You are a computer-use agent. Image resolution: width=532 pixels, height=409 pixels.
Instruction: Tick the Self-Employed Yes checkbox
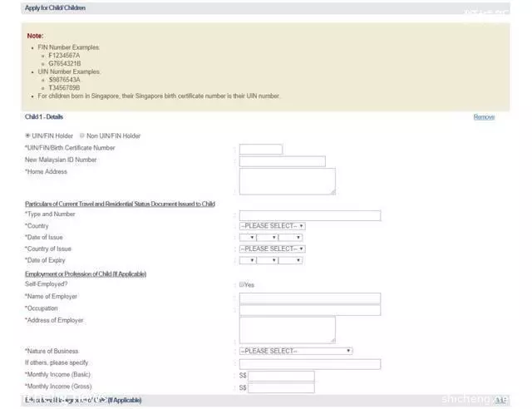[242, 284]
